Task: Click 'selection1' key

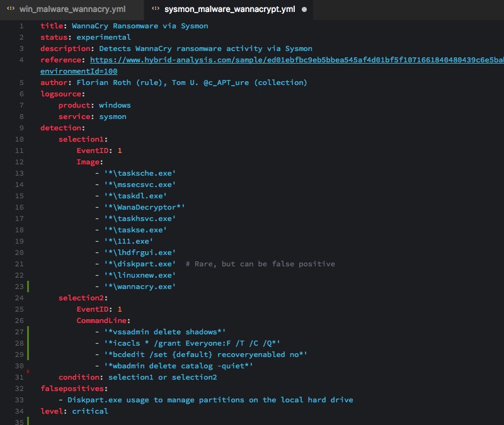Action: [x=81, y=139]
